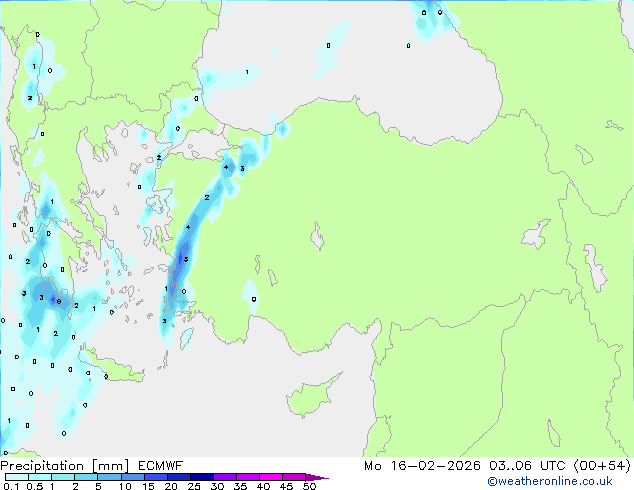Pick the 10–15 mm blue legend swatch
Image resolution: width=634 pixels, height=490 pixels.
pyautogui.click(x=132, y=477)
